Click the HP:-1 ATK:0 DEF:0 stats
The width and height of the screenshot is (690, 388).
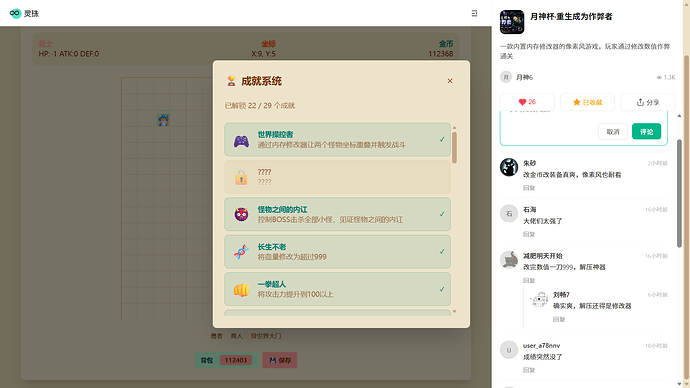69,54
